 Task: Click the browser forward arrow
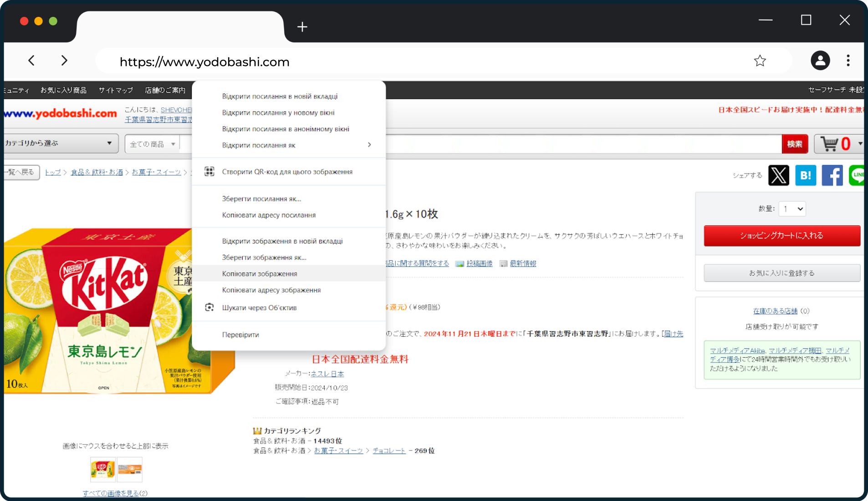coord(64,61)
